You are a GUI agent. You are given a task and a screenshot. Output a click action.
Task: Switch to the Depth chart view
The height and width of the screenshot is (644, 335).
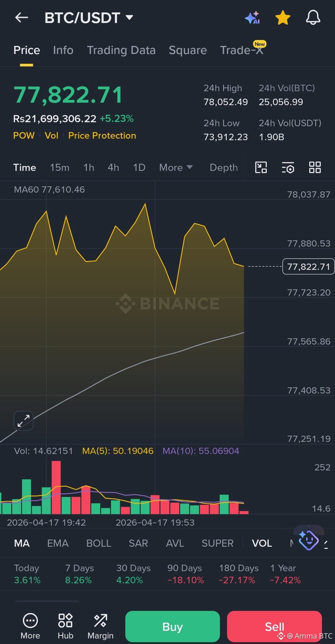[x=224, y=167]
